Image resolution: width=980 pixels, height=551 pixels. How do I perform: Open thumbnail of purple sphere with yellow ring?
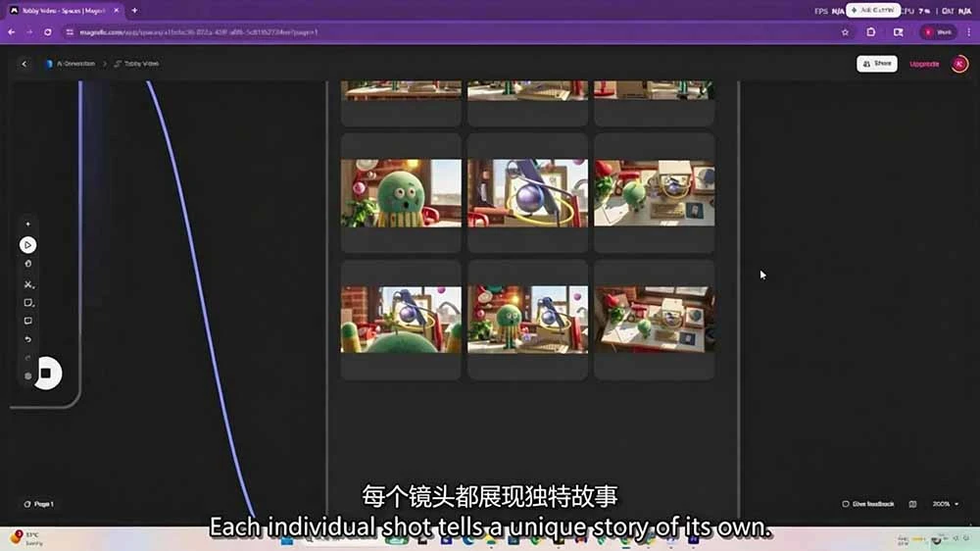tap(527, 193)
